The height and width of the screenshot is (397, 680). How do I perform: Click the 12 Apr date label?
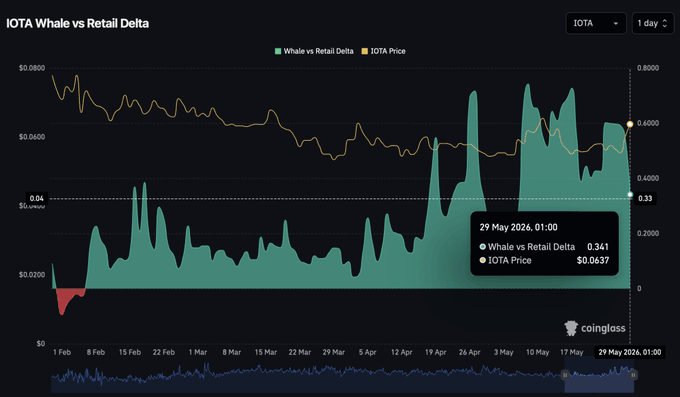pyautogui.click(x=401, y=352)
